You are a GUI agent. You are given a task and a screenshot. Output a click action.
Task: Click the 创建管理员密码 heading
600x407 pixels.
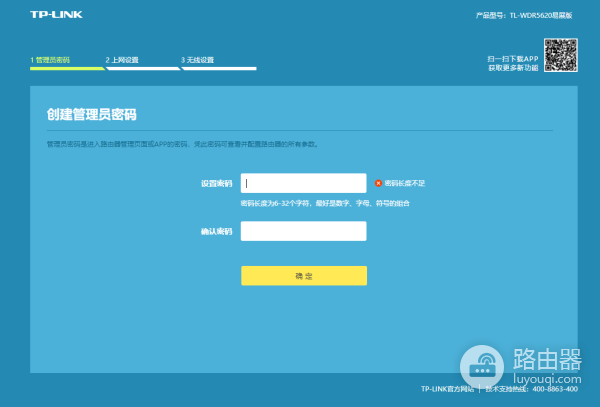click(91, 114)
